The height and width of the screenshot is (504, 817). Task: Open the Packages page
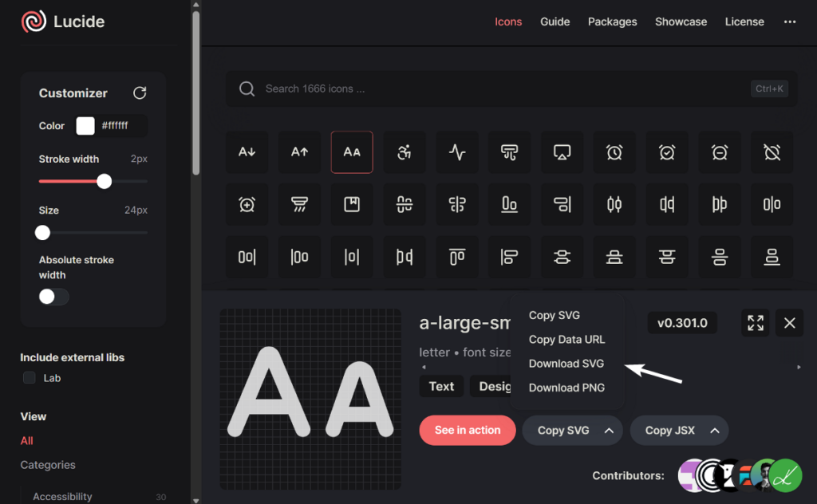[x=612, y=22]
